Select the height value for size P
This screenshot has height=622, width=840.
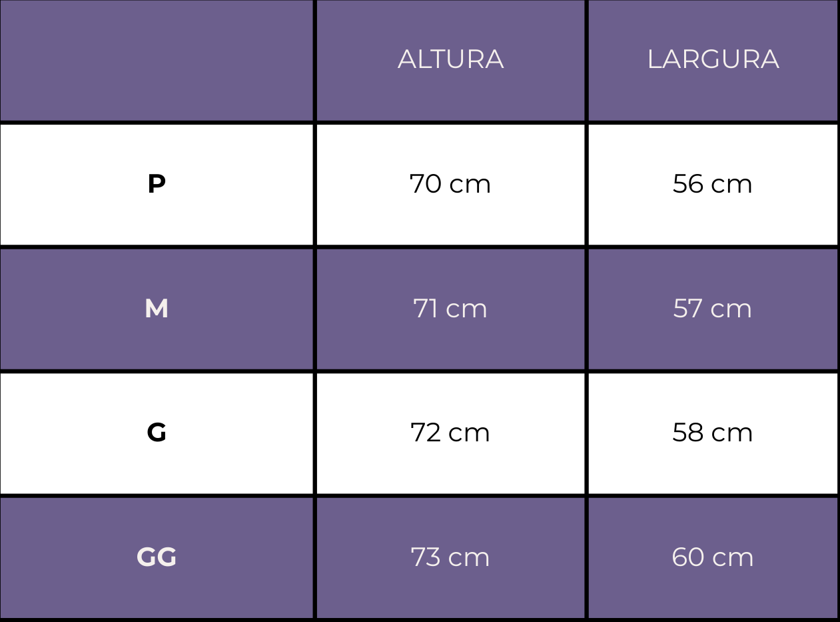point(450,184)
